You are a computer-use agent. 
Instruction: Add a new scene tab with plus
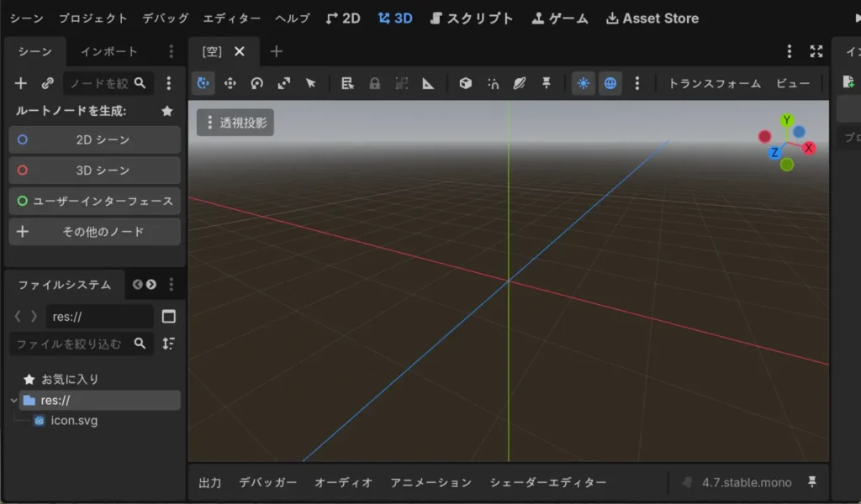(x=276, y=51)
